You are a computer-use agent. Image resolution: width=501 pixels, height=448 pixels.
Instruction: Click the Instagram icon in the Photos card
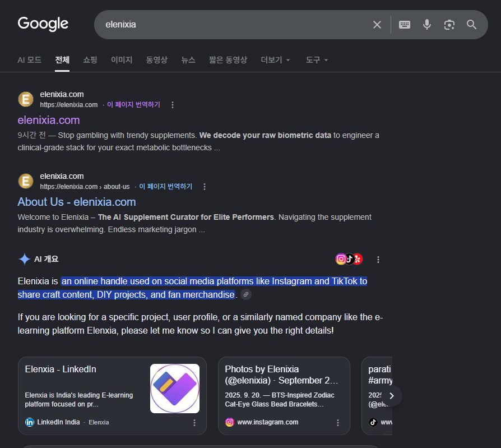(x=229, y=422)
